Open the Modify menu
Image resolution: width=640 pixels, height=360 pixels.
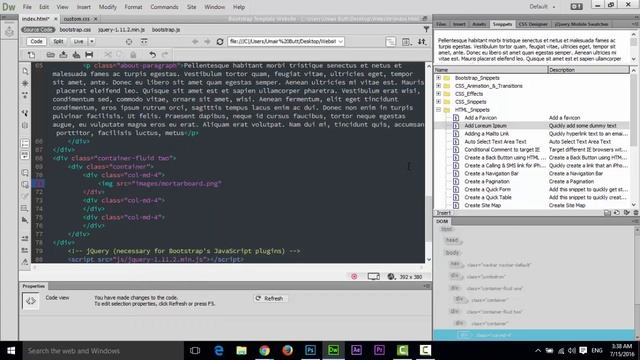(108, 7)
